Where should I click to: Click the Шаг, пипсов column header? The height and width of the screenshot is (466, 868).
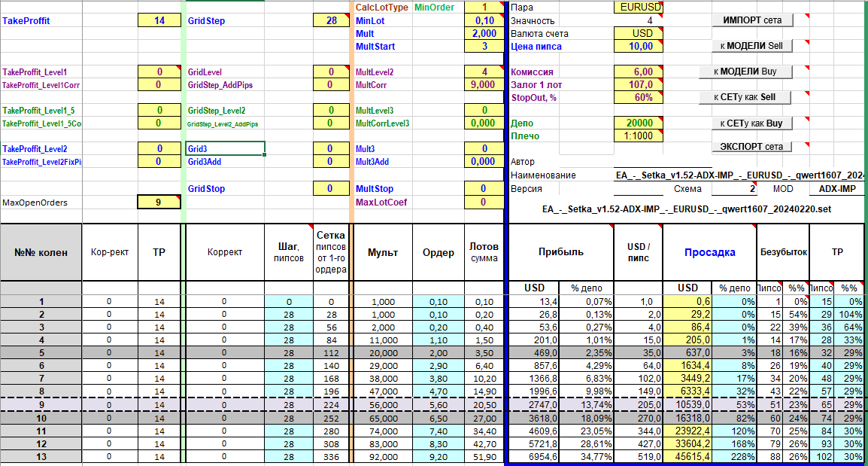click(x=289, y=253)
